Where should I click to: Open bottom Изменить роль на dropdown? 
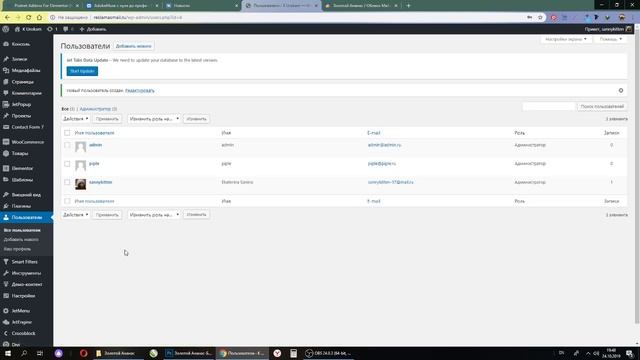coord(154,215)
